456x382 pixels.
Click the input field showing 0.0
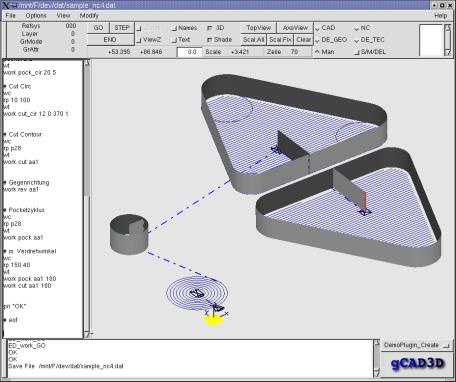point(189,52)
